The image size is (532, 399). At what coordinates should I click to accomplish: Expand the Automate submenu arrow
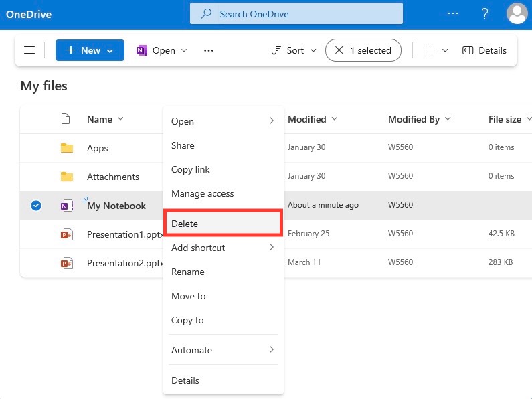(272, 349)
